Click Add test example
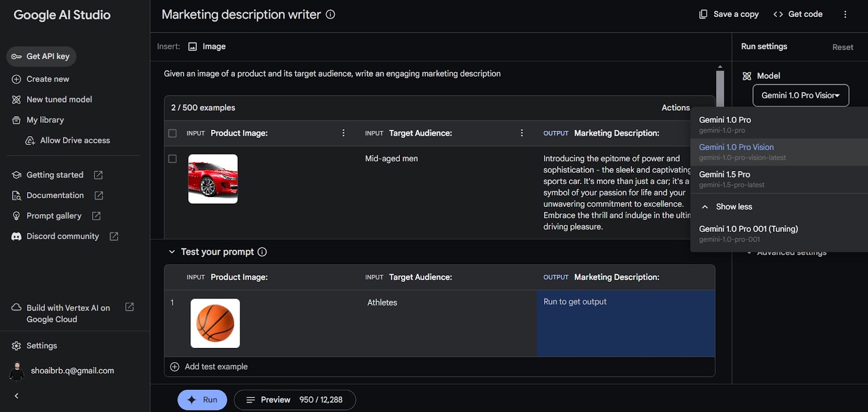This screenshot has height=412, width=868. pyautogui.click(x=209, y=367)
